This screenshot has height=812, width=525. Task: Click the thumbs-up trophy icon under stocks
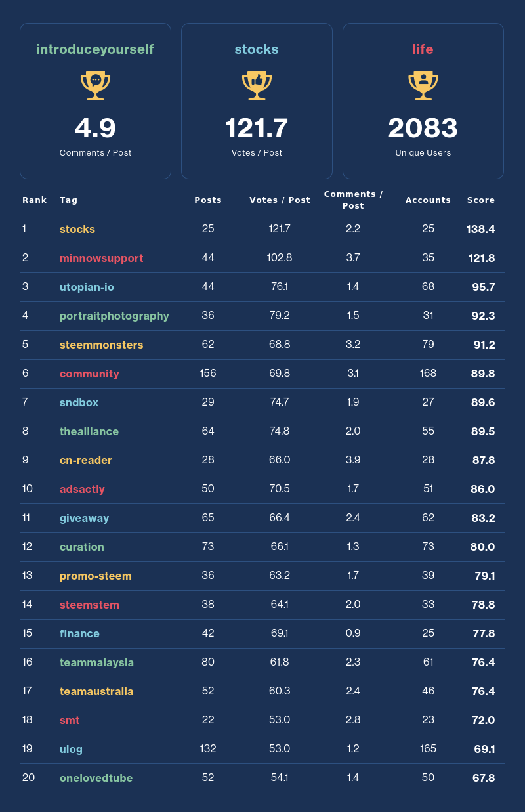click(257, 85)
